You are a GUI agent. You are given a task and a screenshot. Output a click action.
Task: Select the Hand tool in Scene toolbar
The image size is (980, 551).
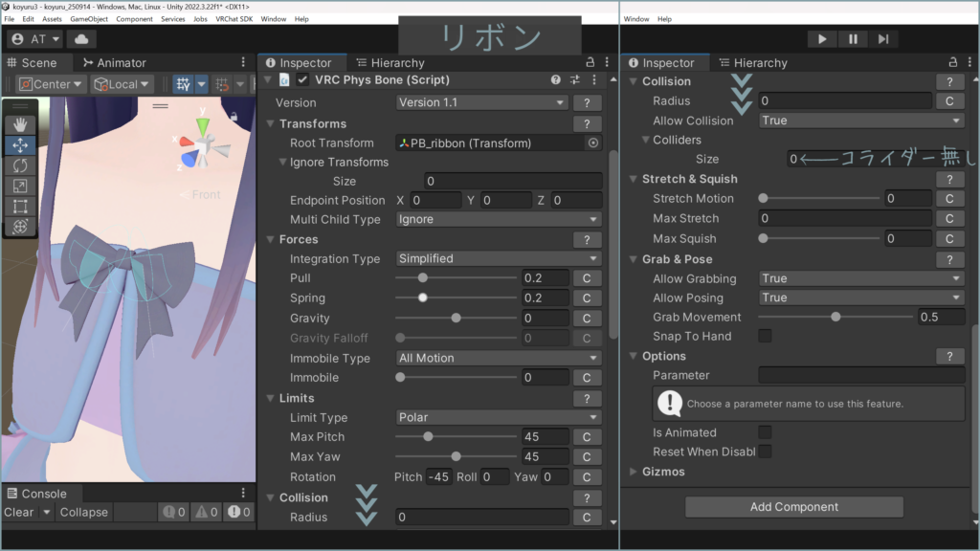click(19, 124)
